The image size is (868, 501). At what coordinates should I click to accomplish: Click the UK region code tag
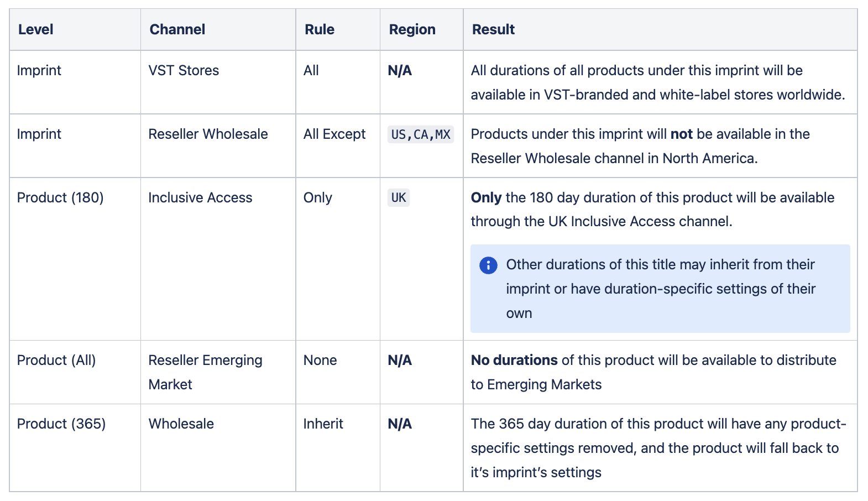tap(399, 198)
